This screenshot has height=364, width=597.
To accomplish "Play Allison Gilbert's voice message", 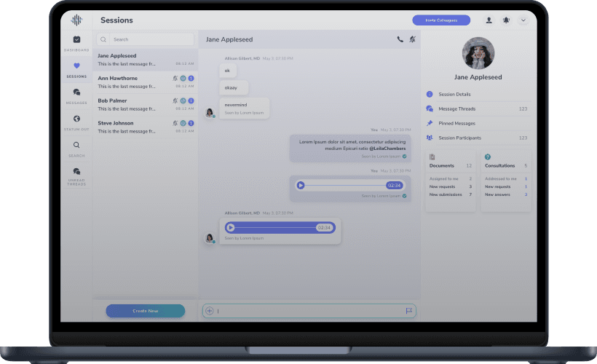I will click(232, 227).
